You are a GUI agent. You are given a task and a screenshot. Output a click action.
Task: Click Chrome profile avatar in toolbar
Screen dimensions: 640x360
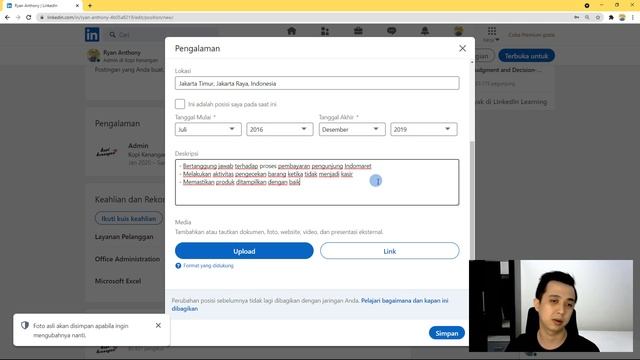click(x=622, y=17)
